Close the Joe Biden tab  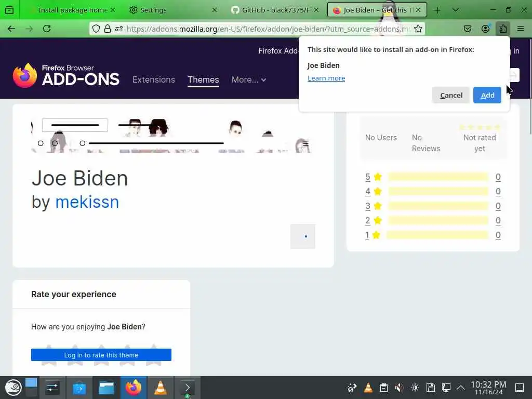coord(418,10)
